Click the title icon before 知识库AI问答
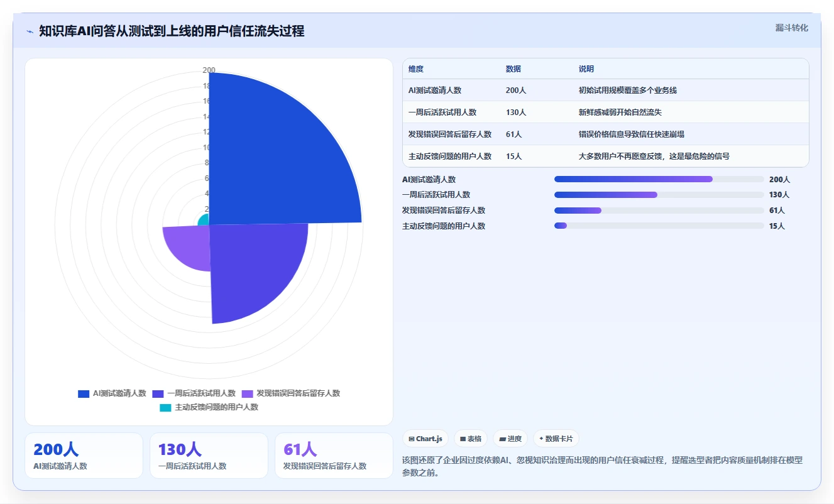Viewport: 834px width, 504px height. coord(30,31)
